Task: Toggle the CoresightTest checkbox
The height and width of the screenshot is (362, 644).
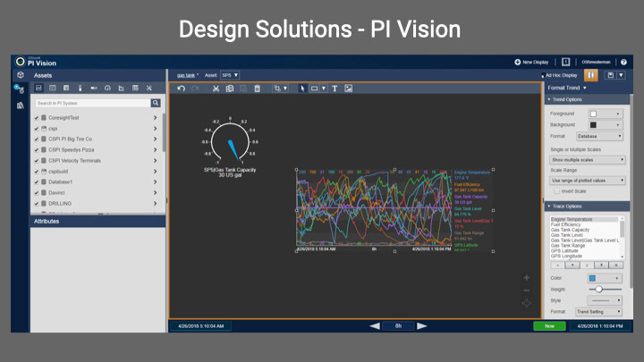Action: click(37, 118)
